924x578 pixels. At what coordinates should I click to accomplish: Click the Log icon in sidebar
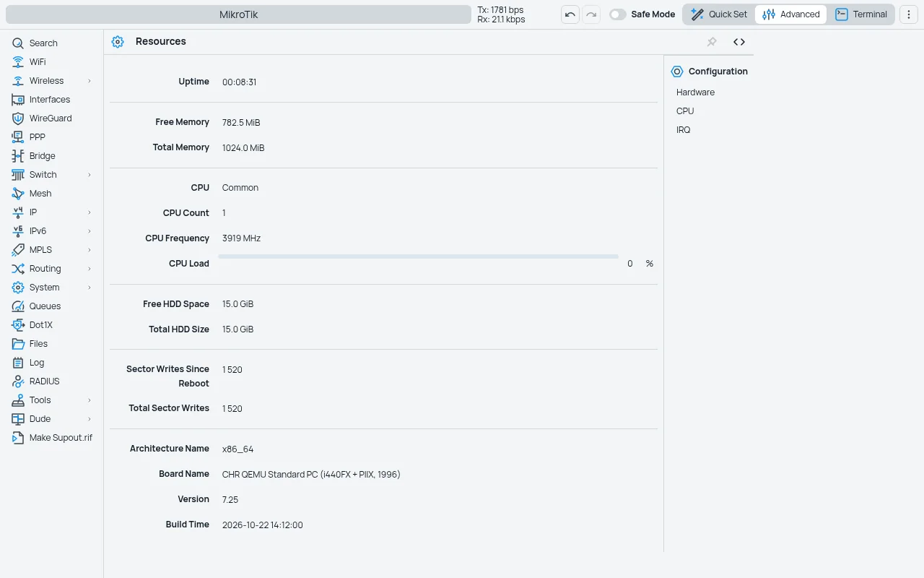coord(18,363)
